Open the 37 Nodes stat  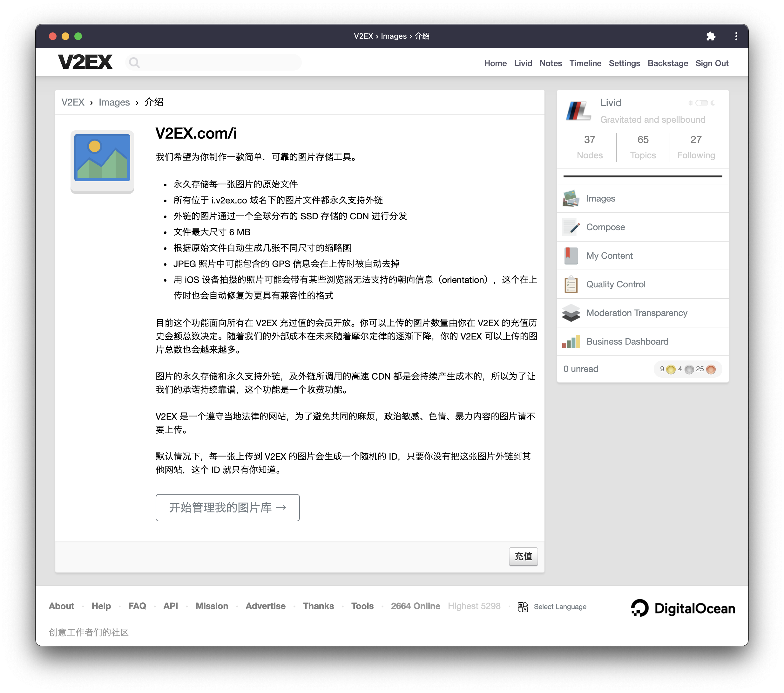point(590,148)
